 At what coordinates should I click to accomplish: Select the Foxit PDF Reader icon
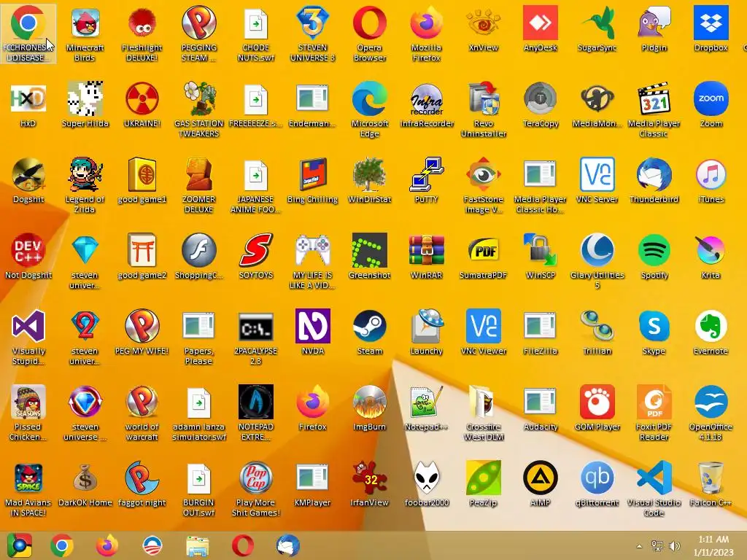[x=654, y=402]
